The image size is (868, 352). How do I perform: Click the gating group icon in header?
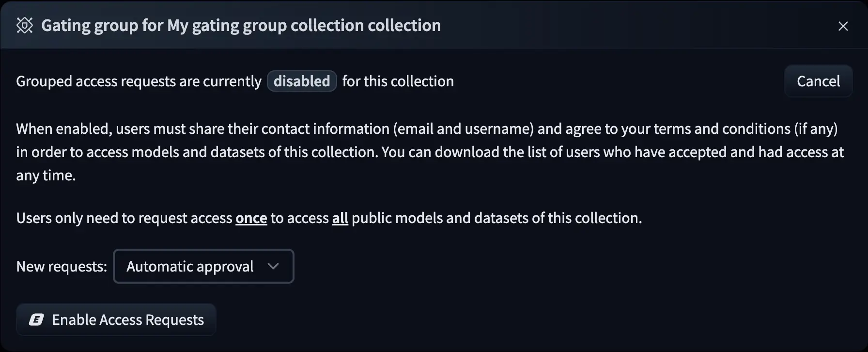click(x=25, y=25)
